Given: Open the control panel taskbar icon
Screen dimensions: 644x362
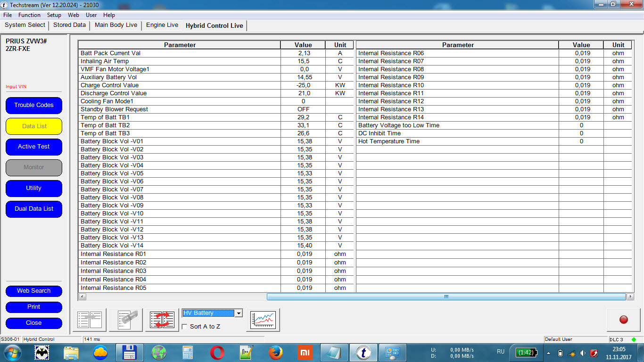Looking at the screenshot, I should [392, 353].
